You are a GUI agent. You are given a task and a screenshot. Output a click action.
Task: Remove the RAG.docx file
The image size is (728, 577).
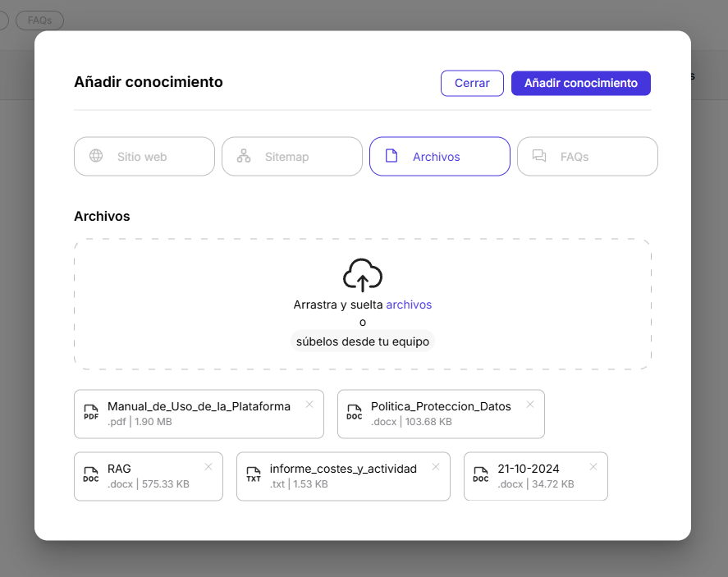[208, 466]
